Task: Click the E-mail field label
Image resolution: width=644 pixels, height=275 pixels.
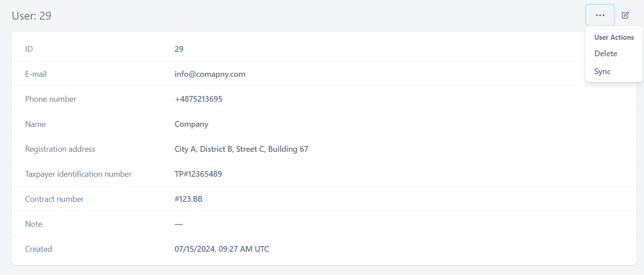Action: point(36,74)
